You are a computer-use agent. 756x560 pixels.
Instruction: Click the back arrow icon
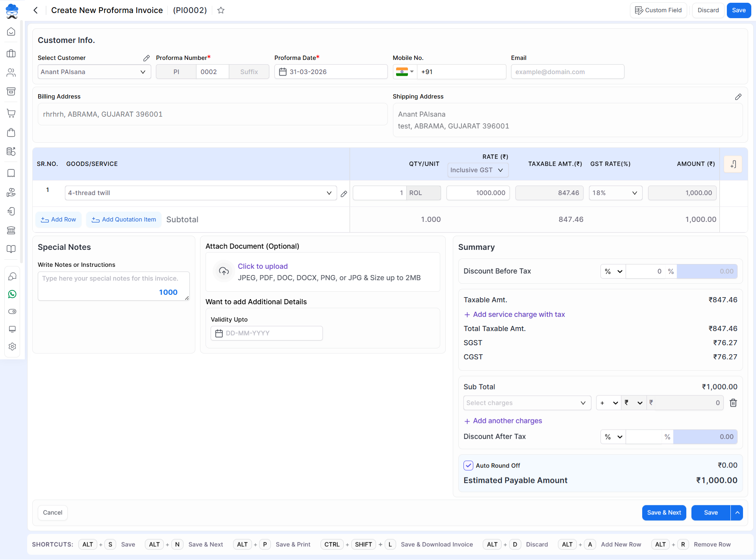[x=35, y=10]
